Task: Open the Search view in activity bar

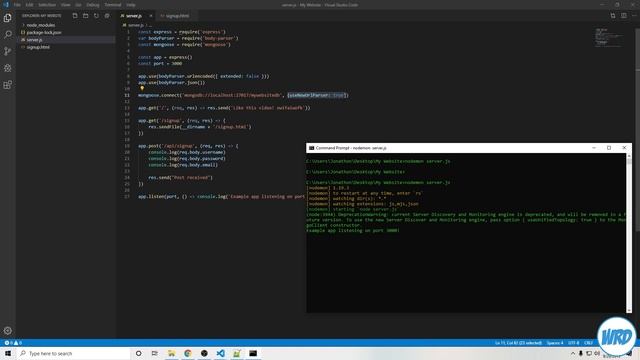Action: click(x=7, y=34)
